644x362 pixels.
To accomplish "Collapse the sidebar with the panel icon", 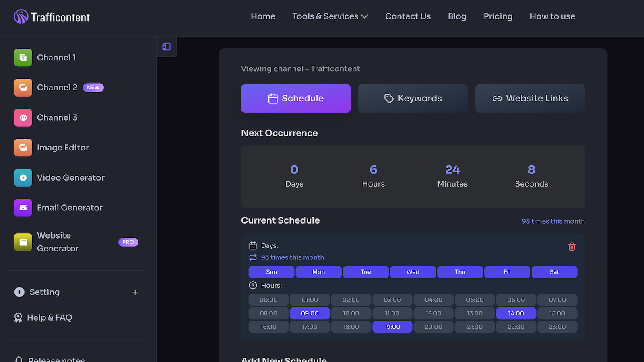I will [x=166, y=46].
